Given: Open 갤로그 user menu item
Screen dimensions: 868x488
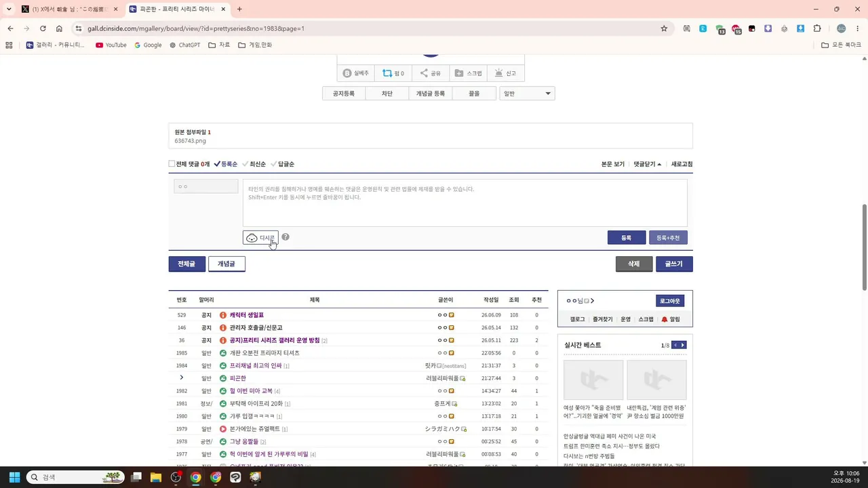Looking at the screenshot, I should (x=577, y=319).
